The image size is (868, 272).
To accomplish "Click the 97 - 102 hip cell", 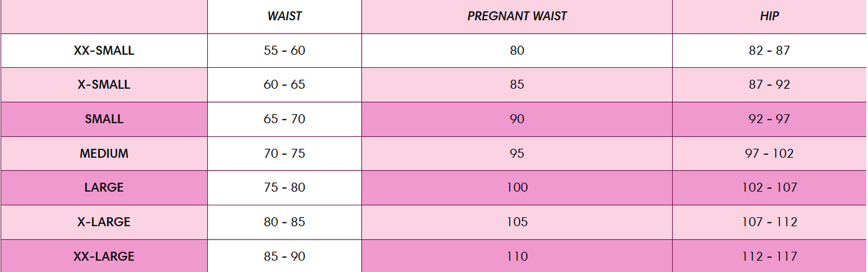I will coord(769,153).
